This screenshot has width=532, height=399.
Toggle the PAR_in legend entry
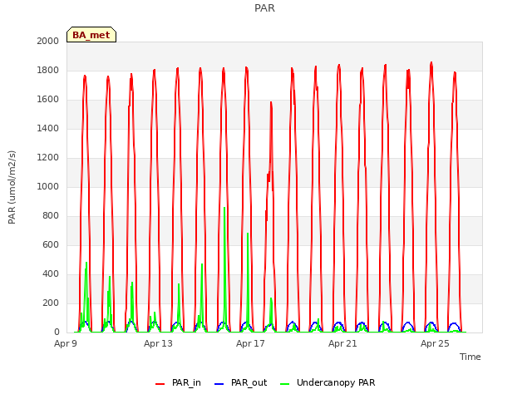(x=178, y=382)
